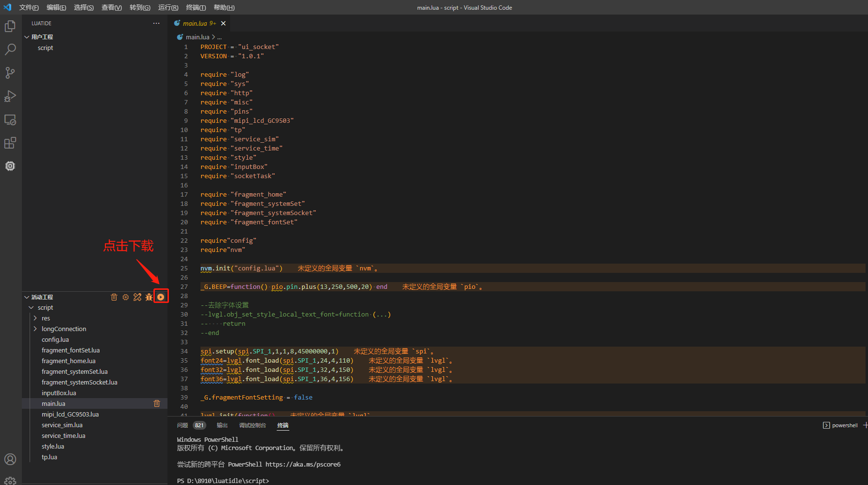Switch to the 调试控制台 panel tab
868x485 pixels.
point(252,425)
